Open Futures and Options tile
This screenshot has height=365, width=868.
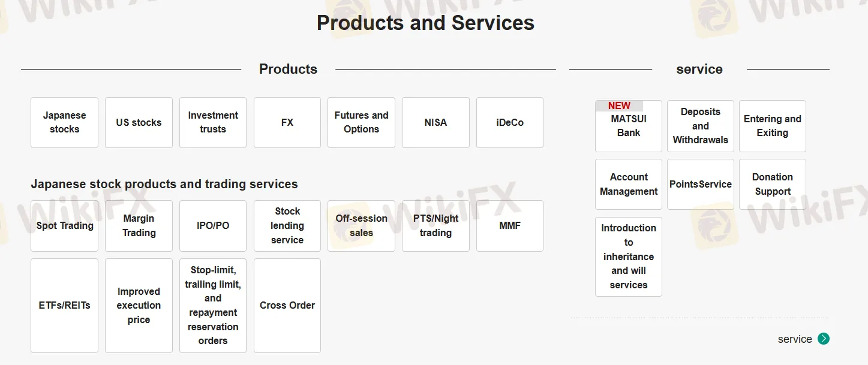pos(361,122)
